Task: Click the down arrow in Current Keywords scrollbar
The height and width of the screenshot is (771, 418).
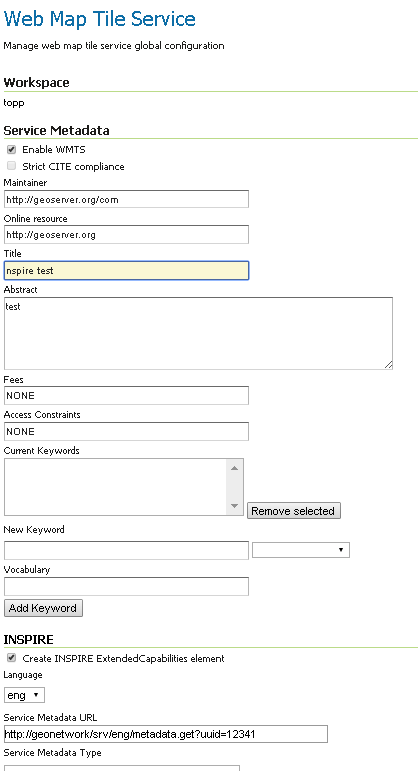Action: 234,506
